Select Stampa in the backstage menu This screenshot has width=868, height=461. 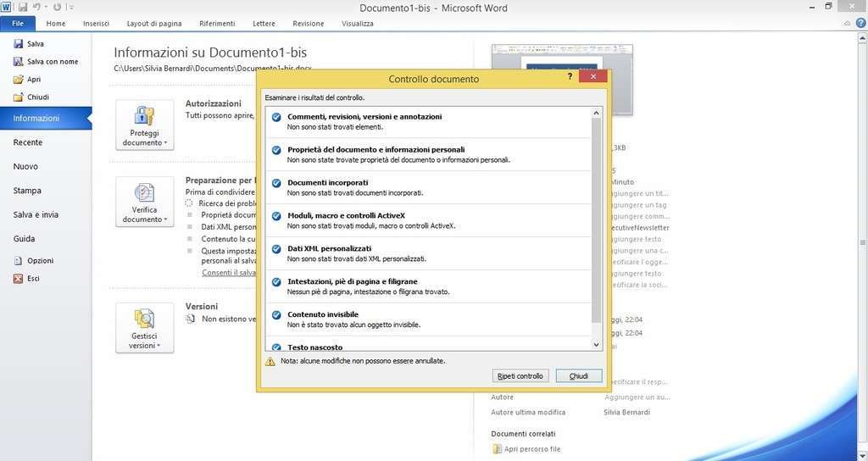(x=28, y=191)
